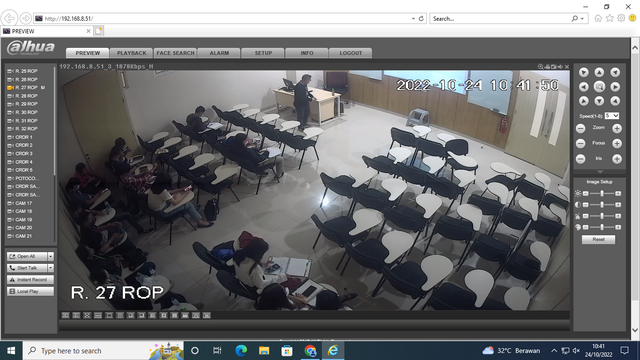Image resolution: width=640 pixels, height=360 pixels.
Task: Refresh the page in the browser
Action: coord(421,18)
